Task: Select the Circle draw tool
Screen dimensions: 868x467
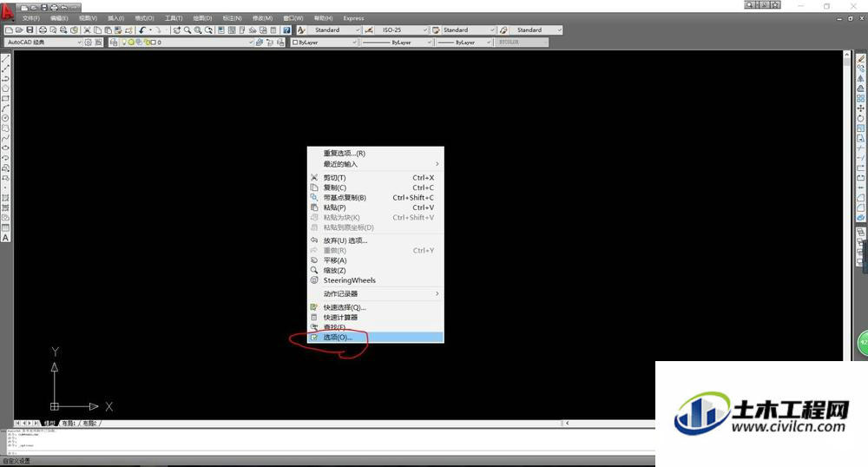Action: coord(5,118)
